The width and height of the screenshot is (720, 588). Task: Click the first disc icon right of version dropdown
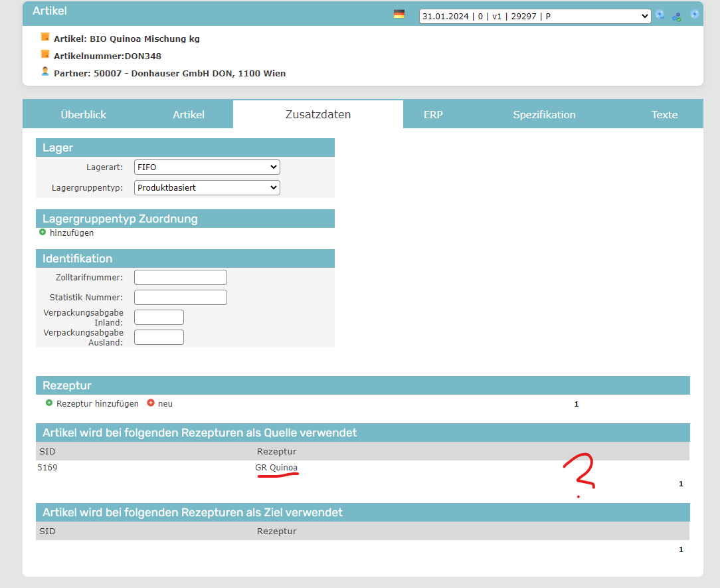[660, 15]
